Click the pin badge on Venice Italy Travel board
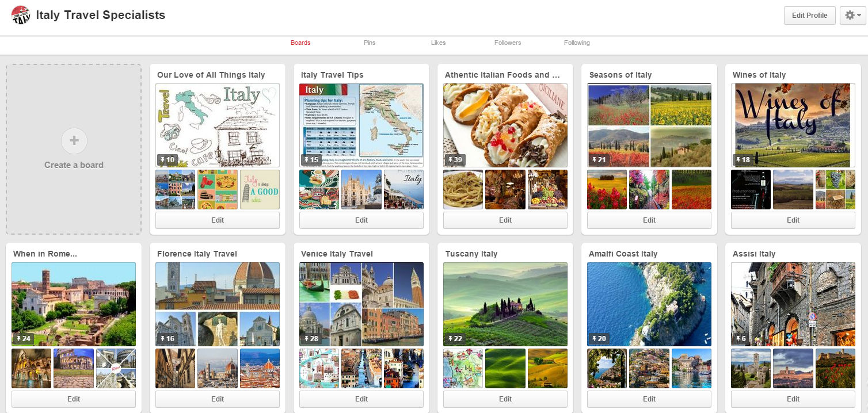 pos(311,338)
